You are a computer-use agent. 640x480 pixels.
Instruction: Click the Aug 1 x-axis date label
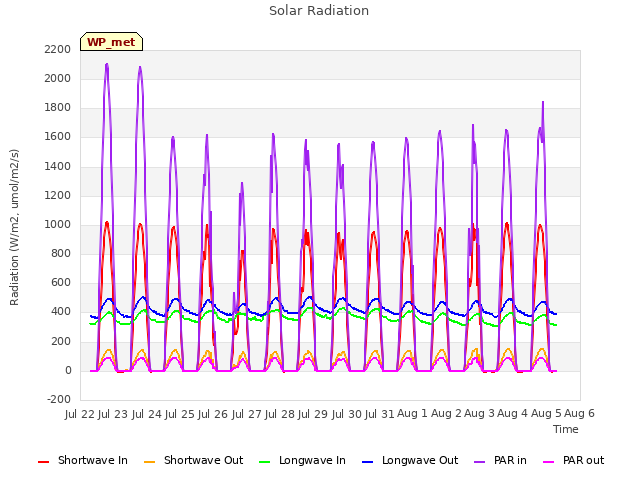412,414
